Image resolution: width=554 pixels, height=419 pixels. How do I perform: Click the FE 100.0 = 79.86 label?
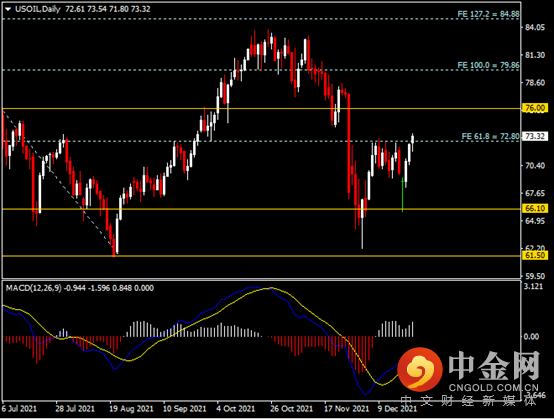(488, 65)
